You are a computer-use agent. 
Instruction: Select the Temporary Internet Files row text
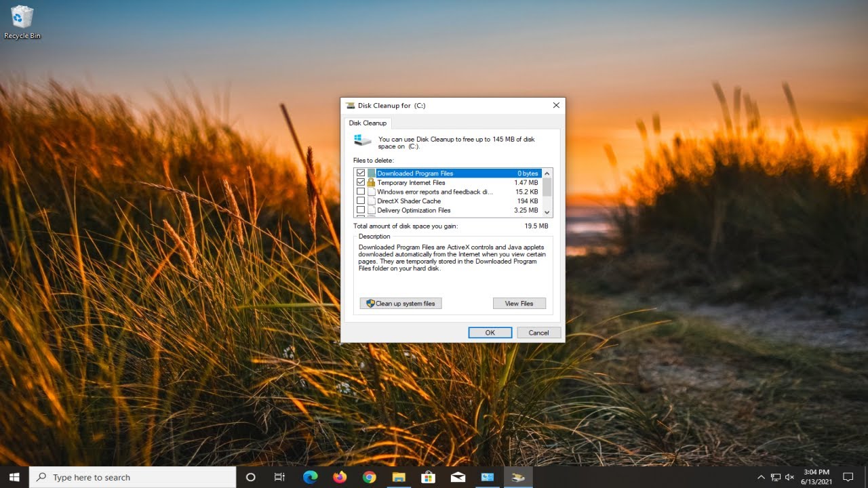(x=411, y=183)
